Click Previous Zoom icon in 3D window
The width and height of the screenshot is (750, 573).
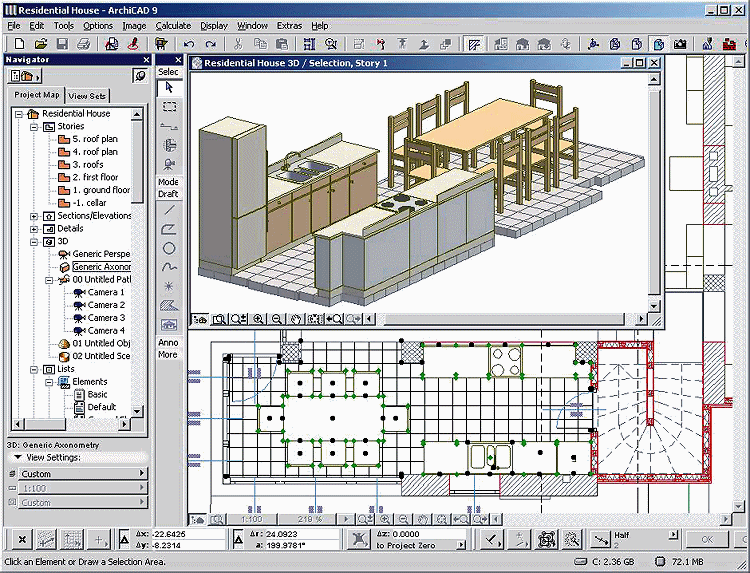click(334, 319)
